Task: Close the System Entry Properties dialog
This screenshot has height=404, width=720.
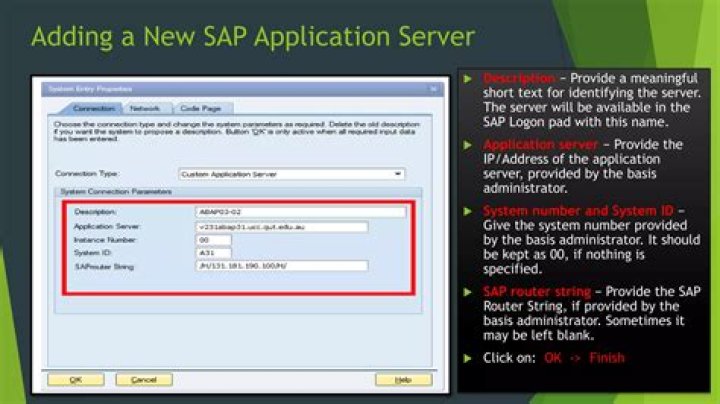Action: [x=433, y=89]
